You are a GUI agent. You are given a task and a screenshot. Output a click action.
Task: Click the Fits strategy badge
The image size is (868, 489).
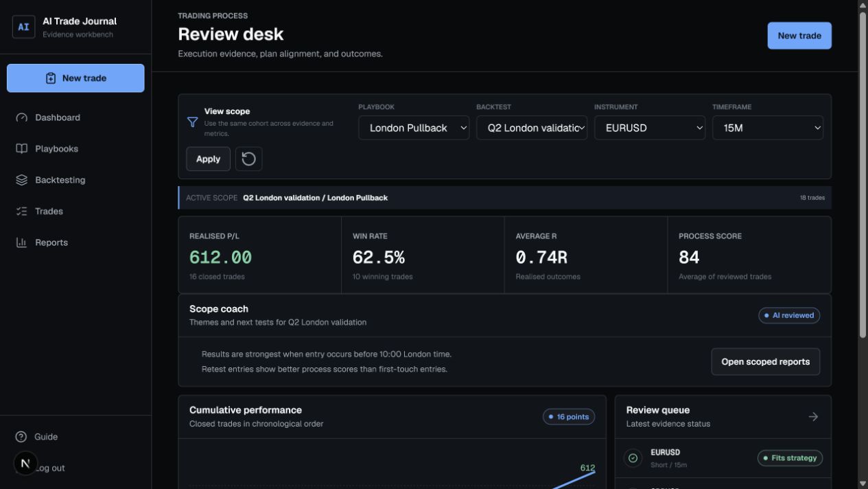(x=790, y=458)
